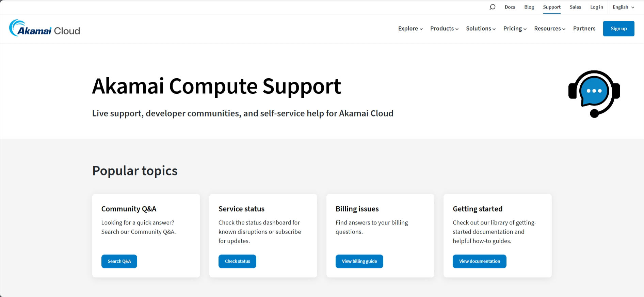644x297 pixels.
Task: Open the Partners menu item
Action: pyautogui.click(x=584, y=29)
